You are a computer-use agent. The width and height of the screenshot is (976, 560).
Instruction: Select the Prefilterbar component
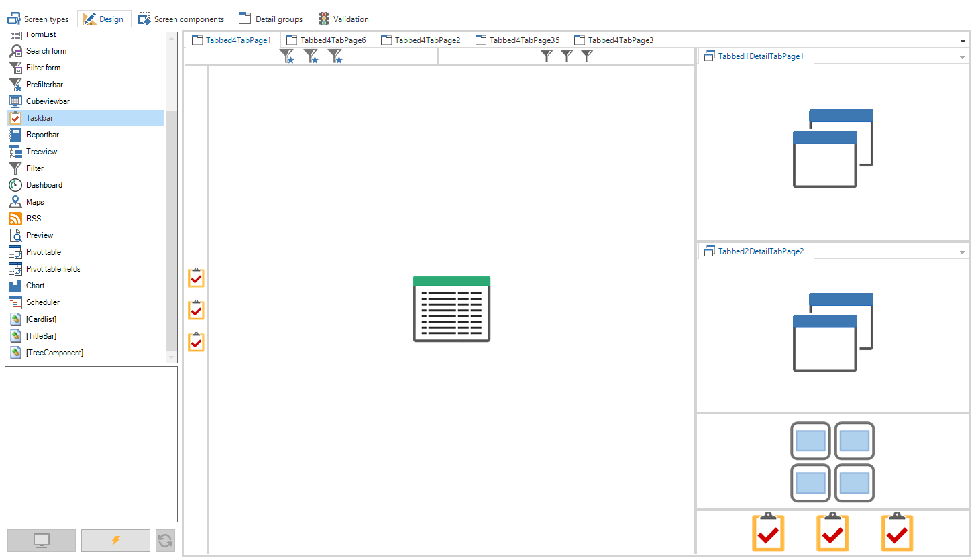85,85
